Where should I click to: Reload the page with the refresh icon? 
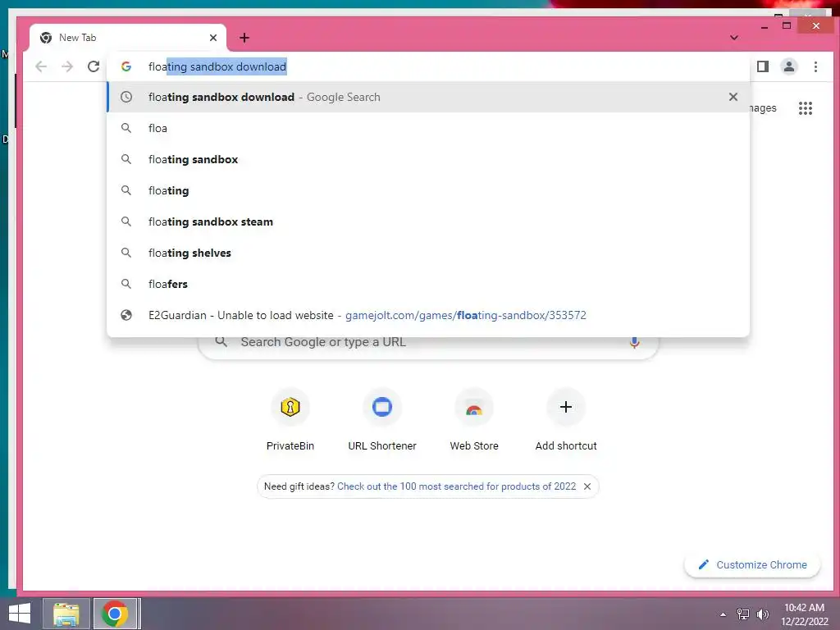pos(94,66)
